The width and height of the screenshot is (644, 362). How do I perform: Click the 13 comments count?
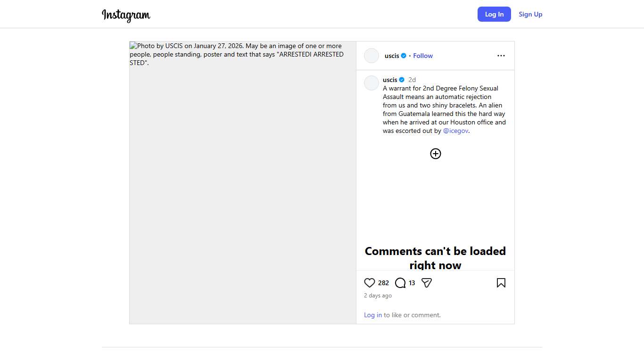[x=412, y=283]
